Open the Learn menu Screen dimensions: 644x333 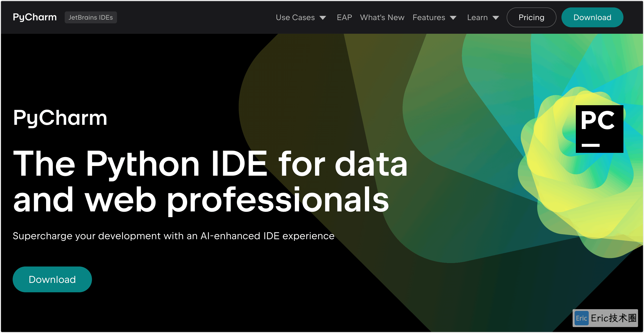[477, 17]
